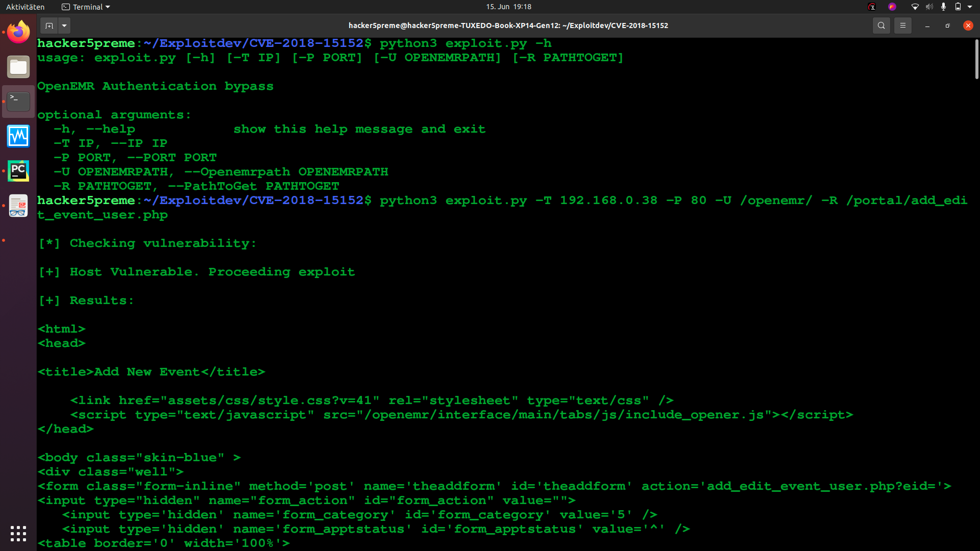Click the Terminal icon in the dock
Screen dimensions: 980x551
click(x=18, y=102)
